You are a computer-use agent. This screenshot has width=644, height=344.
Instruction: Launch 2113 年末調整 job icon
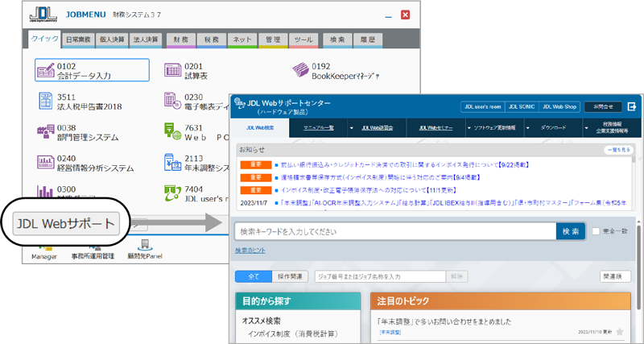tap(172, 163)
